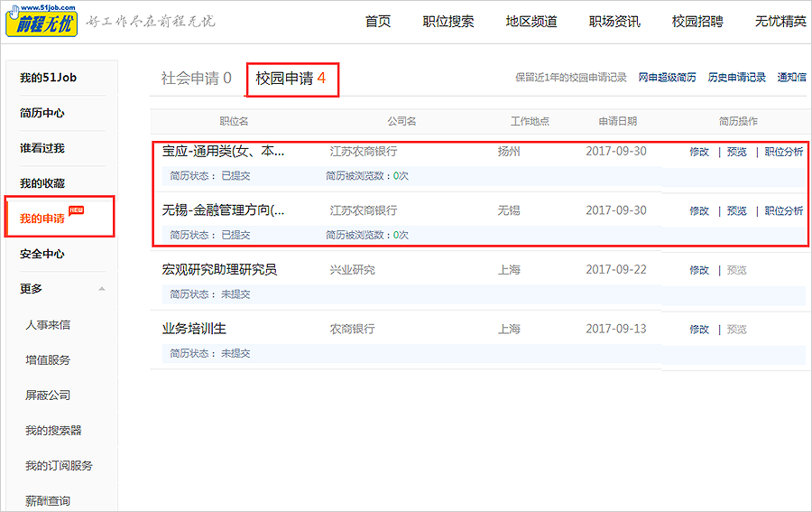
Task: Click the 51job 前程无忧 logo
Action: 42,21
